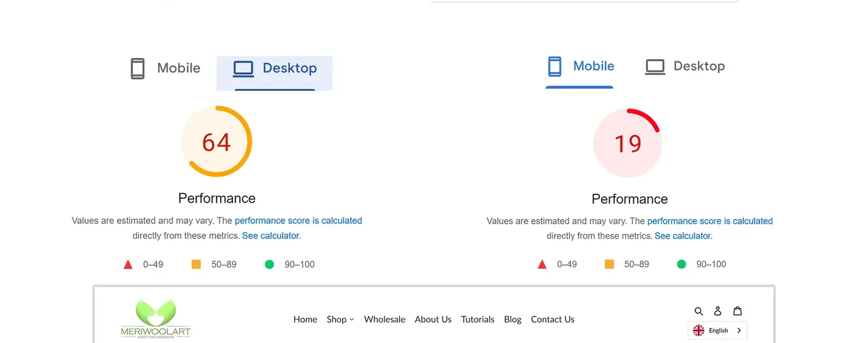Expand the Shop dropdown menu
Viewport: 868px width, 343px height.
coord(340,320)
